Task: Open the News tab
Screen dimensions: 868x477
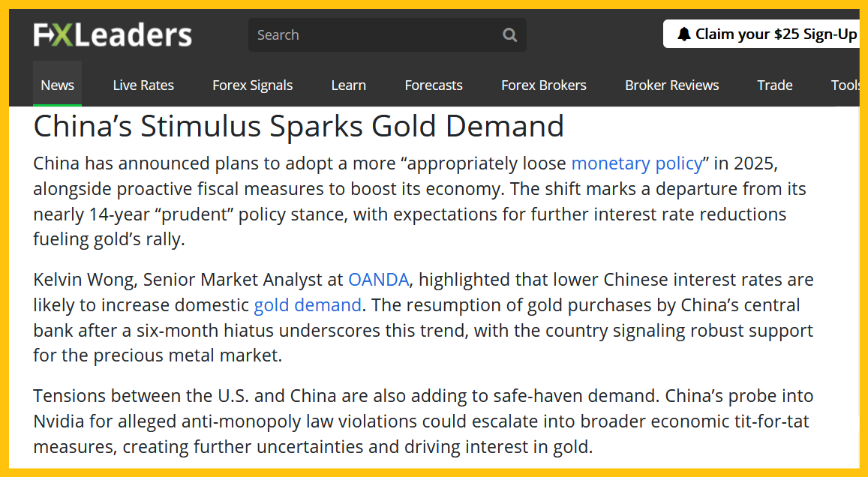Action: click(x=57, y=85)
